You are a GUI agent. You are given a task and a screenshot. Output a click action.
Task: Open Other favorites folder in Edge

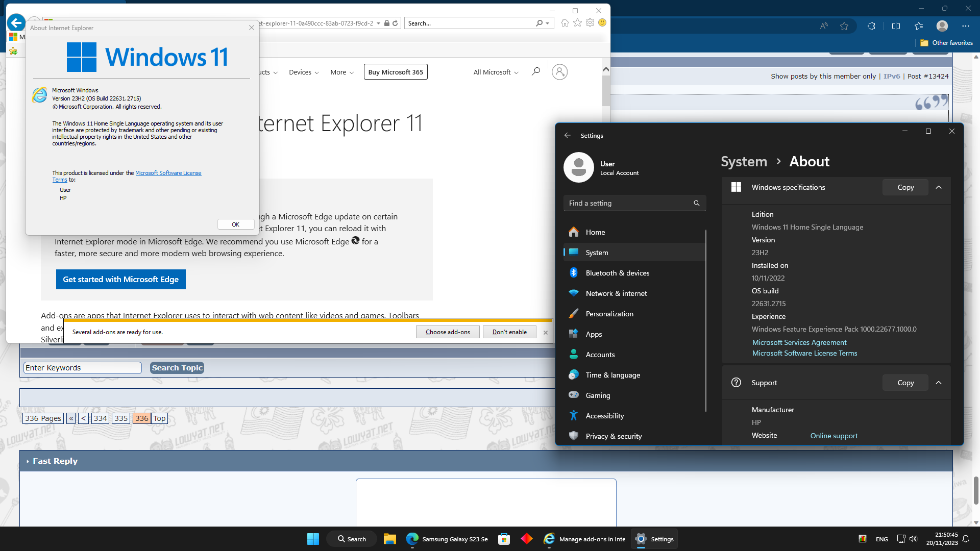(946, 43)
